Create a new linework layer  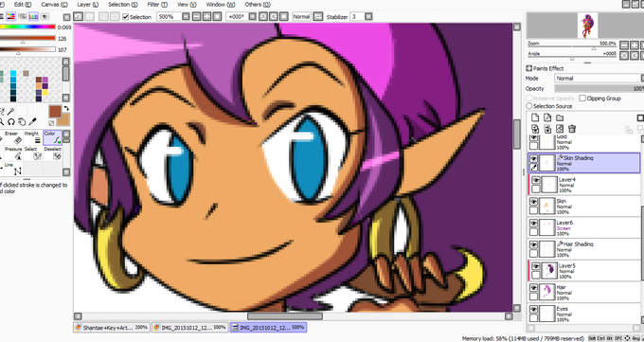click(x=547, y=118)
